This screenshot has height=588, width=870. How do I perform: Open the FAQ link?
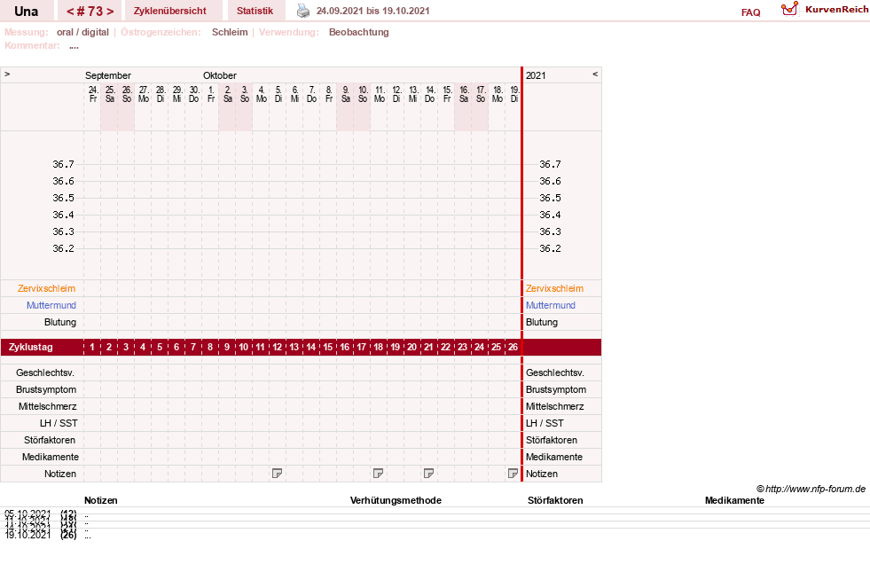point(750,12)
